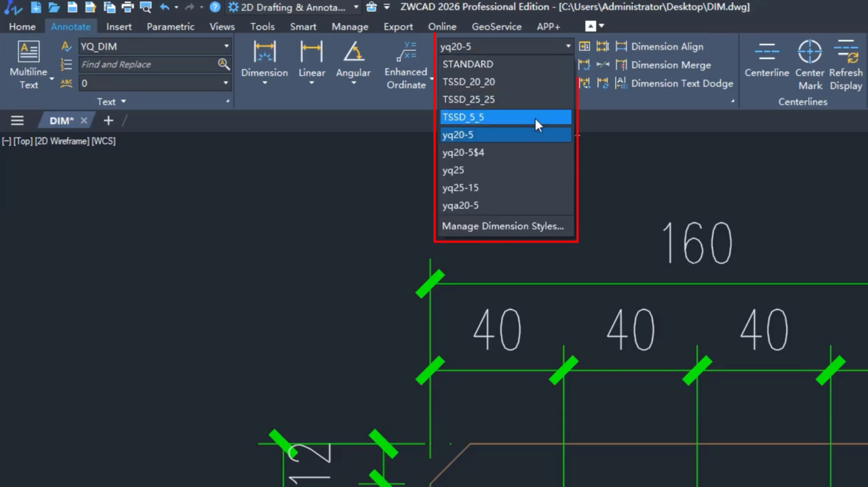Image resolution: width=868 pixels, height=487 pixels.
Task: Click the Dimension Text Dodge icon
Action: click(x=621, y=83)
